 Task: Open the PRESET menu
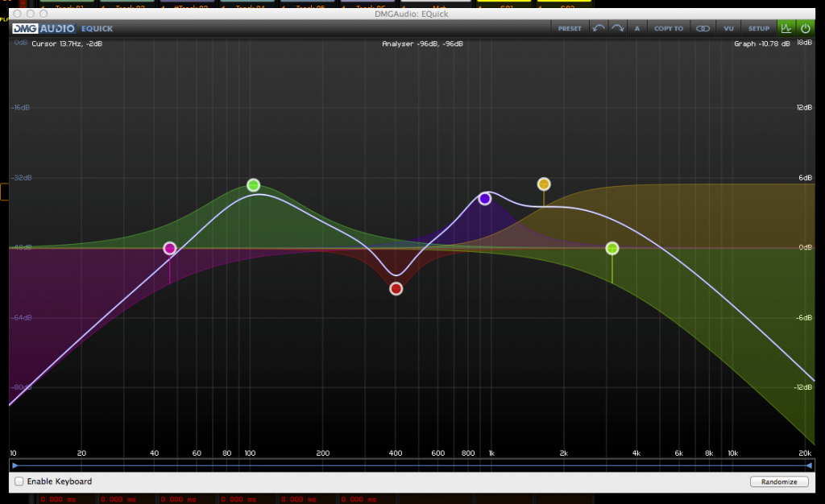570,28
